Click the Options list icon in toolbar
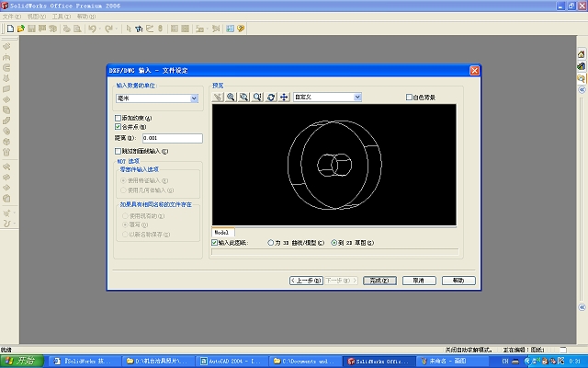The height and width of the screenshot is (368, 588). tap(231, 29)
